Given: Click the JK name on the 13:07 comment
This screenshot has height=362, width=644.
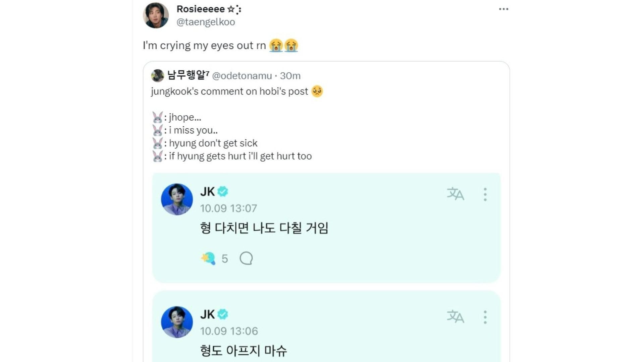Looking at the screenshot, I should (207, 191).
